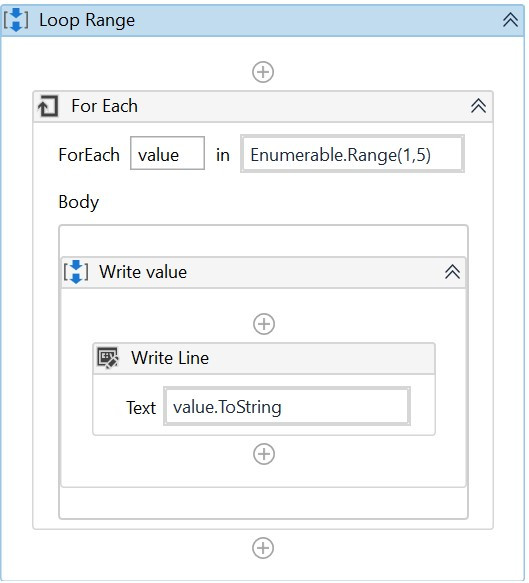The width and height of the screenshot is (529, 583).
Task: Select the Loop Range title header
Action: [262, 20]
